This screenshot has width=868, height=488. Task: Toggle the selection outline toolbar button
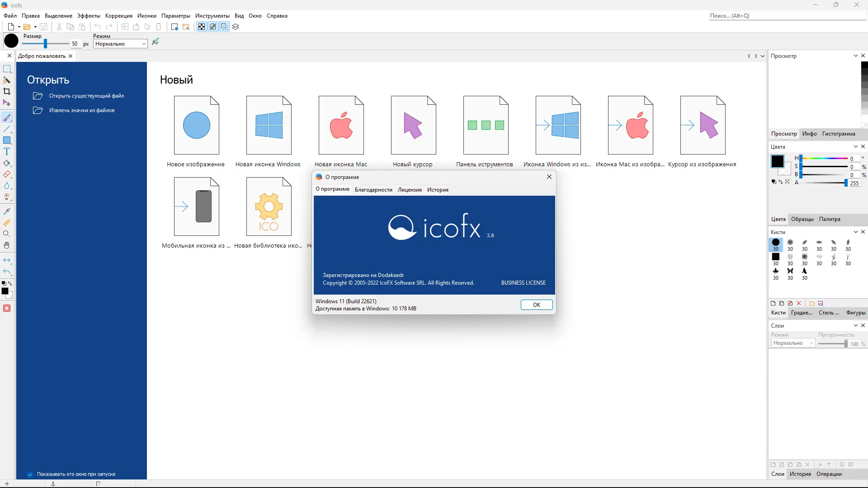tap(224, 27)
